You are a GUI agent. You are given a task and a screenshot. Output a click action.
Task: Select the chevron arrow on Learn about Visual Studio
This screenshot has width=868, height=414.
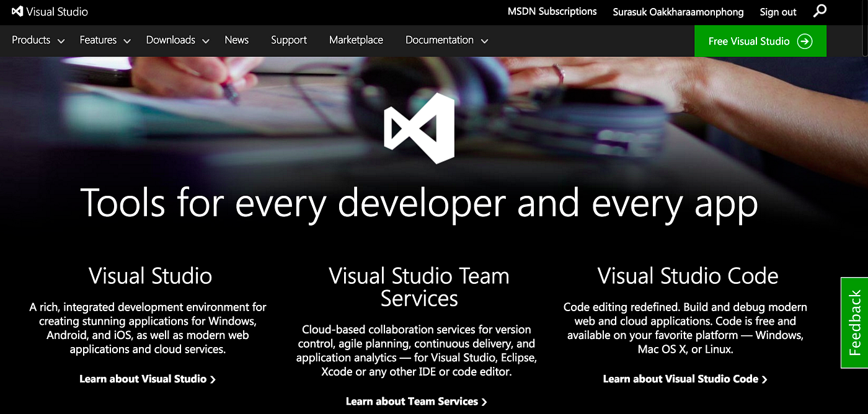(x=213, y=379)
